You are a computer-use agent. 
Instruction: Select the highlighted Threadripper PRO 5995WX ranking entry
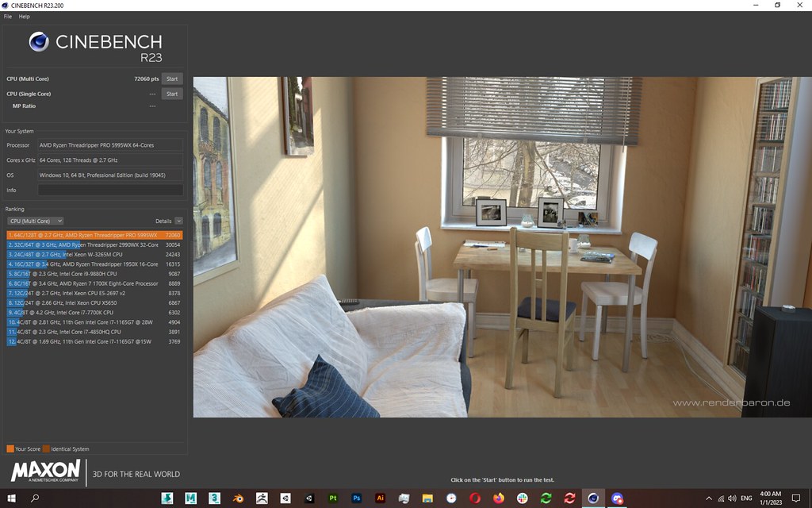coord(94,235)
